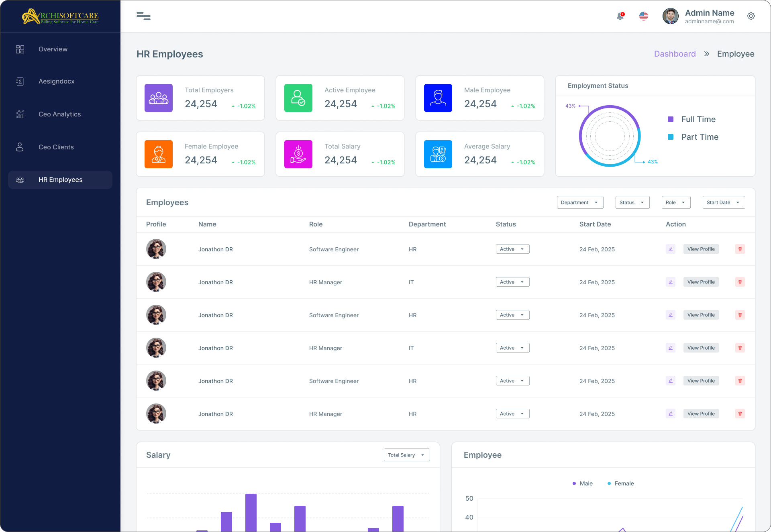Click the Total Employers purple people icon
This screenshot has height=532, width=771.
(x=158, y=98)
